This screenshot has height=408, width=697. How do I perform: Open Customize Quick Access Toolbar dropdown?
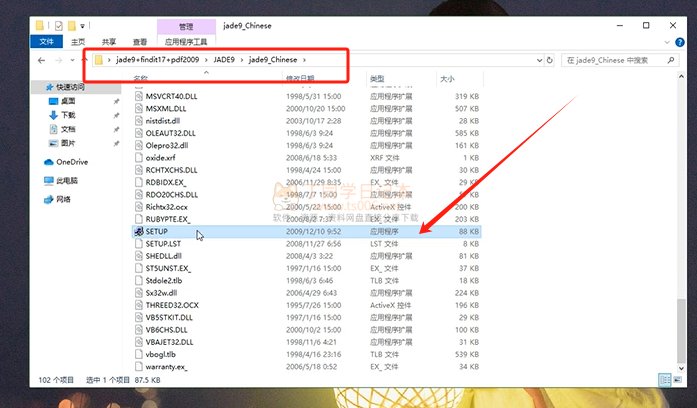click(83, 26)
